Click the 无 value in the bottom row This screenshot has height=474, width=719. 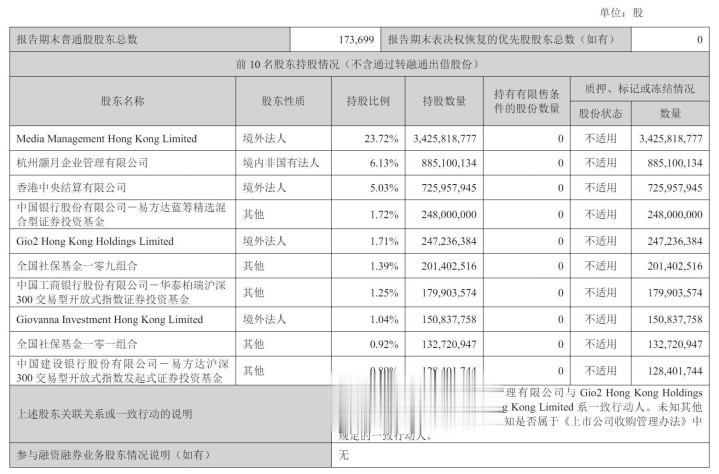[343, 455]
